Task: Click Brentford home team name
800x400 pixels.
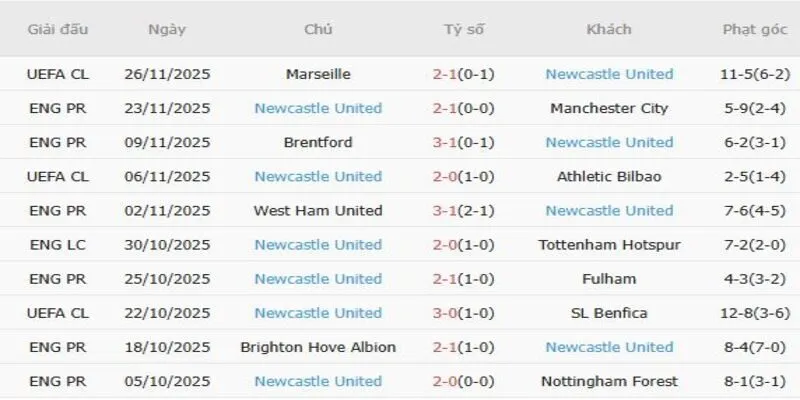Action: click(x=318, y=142)
